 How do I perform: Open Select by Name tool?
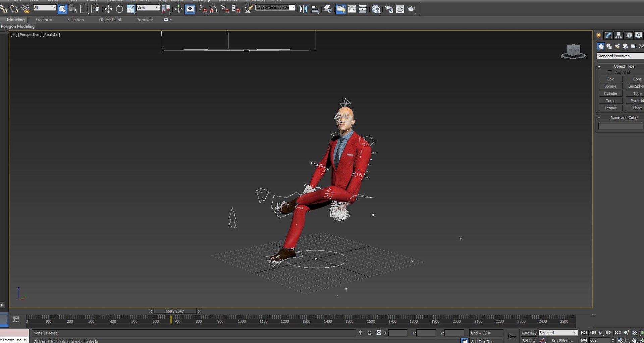(73, 9)
